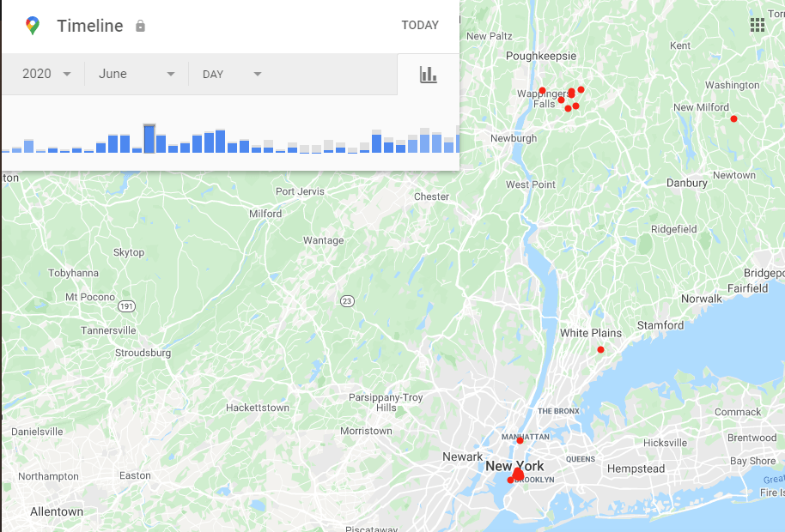
Task: Click the Poughkeepsie map label
Action: click(516, 55)
